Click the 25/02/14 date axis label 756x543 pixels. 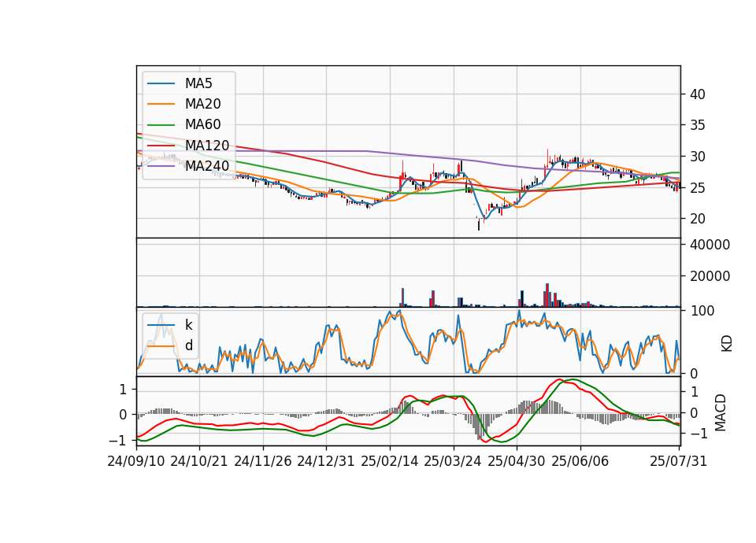tap(390, 461)
